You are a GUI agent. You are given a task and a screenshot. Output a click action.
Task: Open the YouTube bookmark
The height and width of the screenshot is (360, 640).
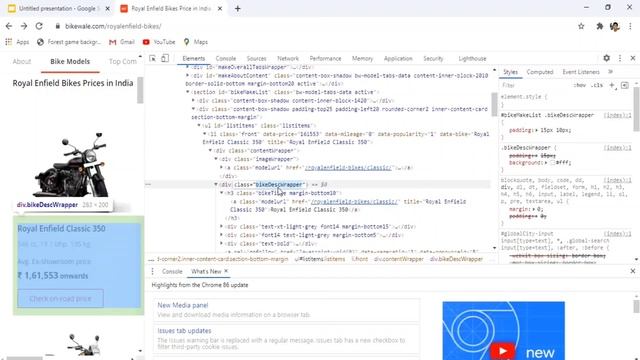(159, 42)
